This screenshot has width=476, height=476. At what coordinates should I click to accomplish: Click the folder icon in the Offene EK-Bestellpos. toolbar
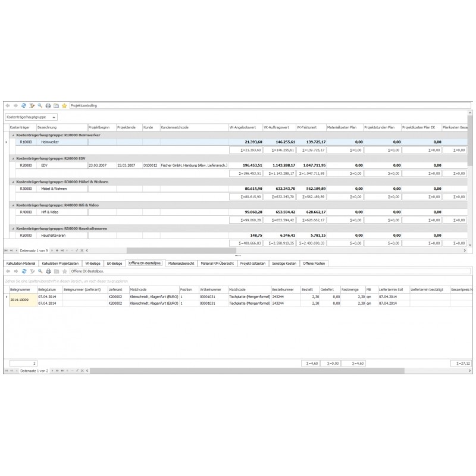click(57, 271)
